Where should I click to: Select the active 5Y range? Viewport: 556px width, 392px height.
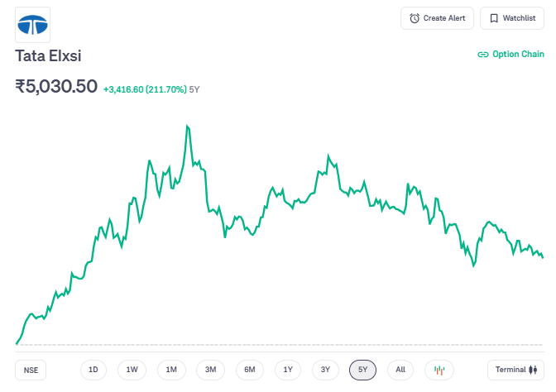pyautogui.click(x=363, y=370)
